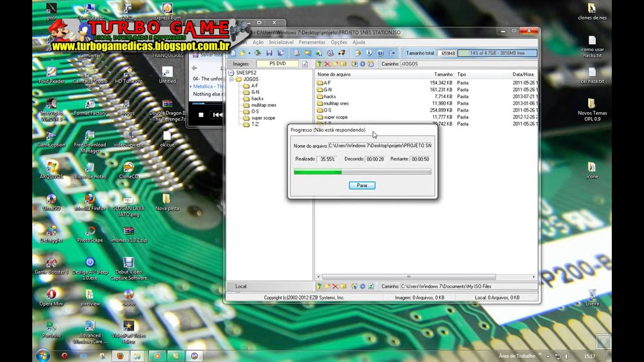Open the CloneCD desktop icon
The image size is (644, 362).
(x=128, y=170)
